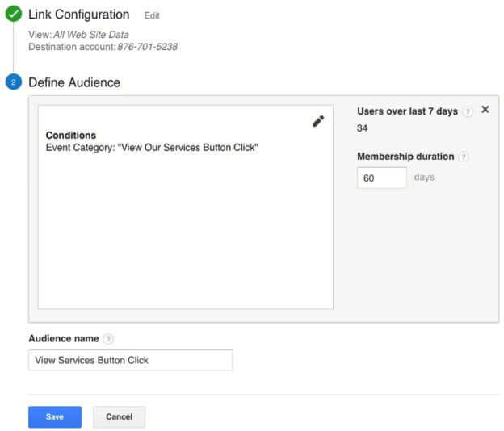The width and height of the screenshot is (504, 431).
Task: Click the Membership duration label
Action: 406,157
